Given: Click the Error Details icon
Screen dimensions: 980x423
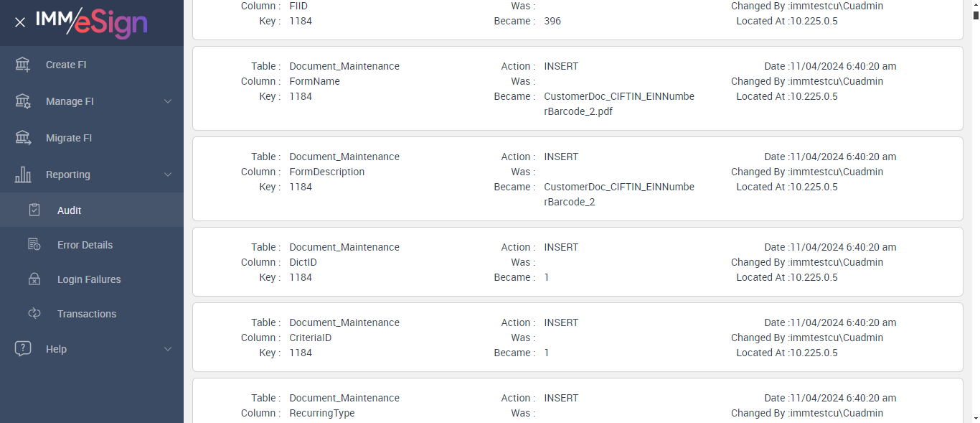Looking at the screenshot, I should coord(34,245).
